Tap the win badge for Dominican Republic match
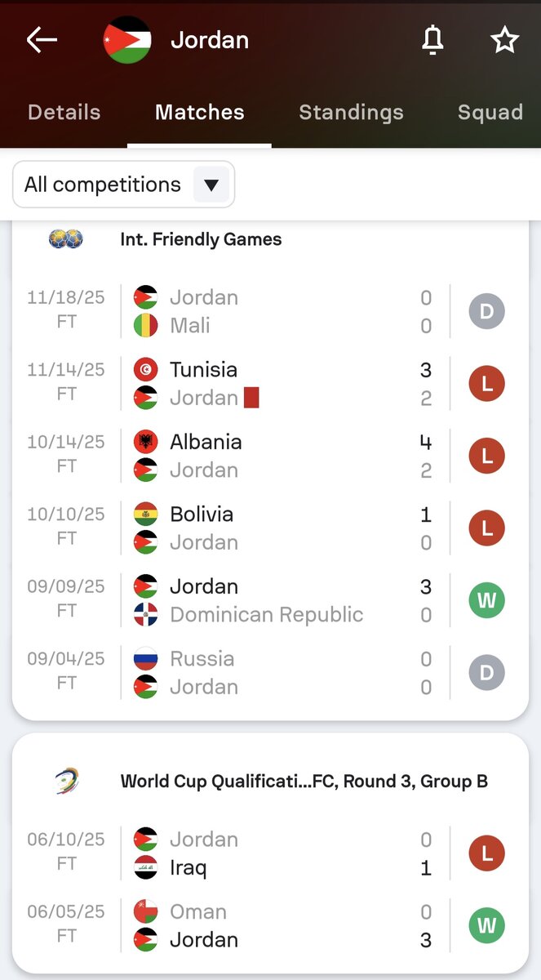The image size is (541, 980). pos(486,600)
